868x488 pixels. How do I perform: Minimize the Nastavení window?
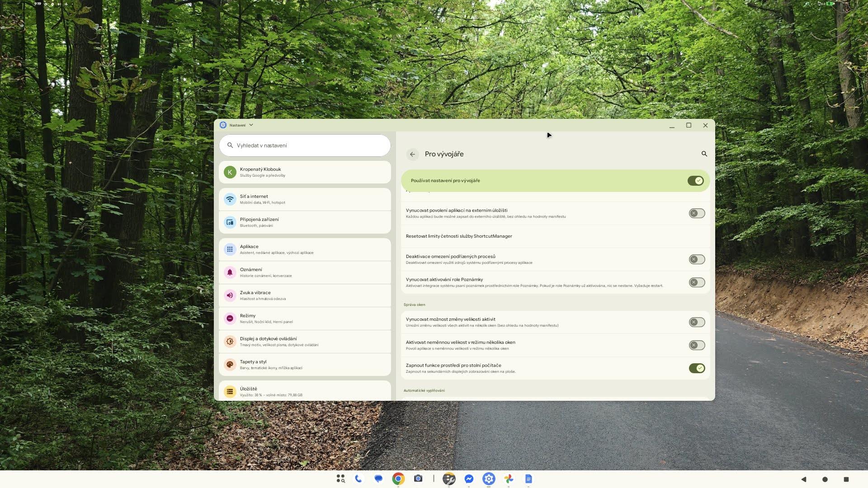[x=672, y=126]
